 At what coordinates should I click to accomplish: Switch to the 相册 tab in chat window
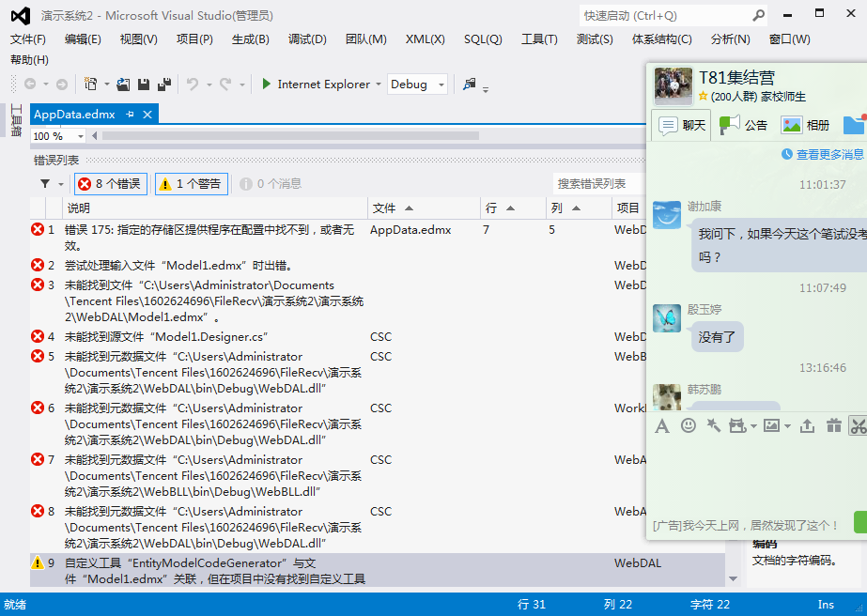click(x=805, y=126)
